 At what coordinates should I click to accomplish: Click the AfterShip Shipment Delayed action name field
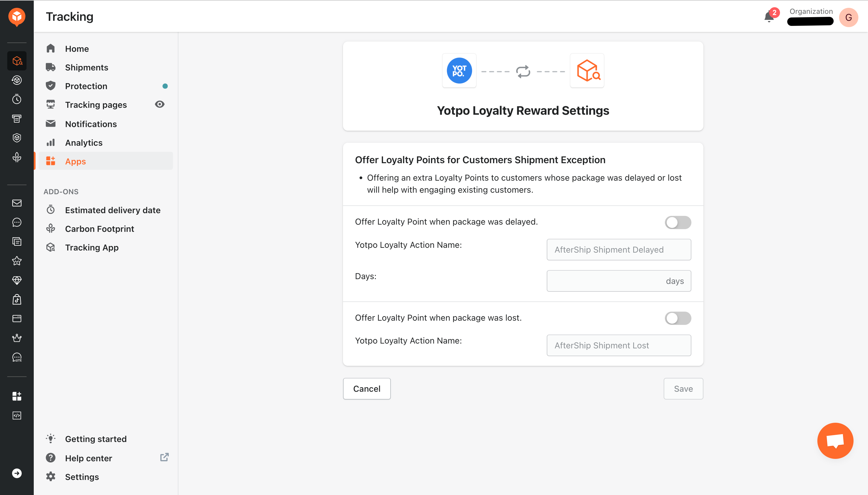pyautogui.click(x=618, y=250)
